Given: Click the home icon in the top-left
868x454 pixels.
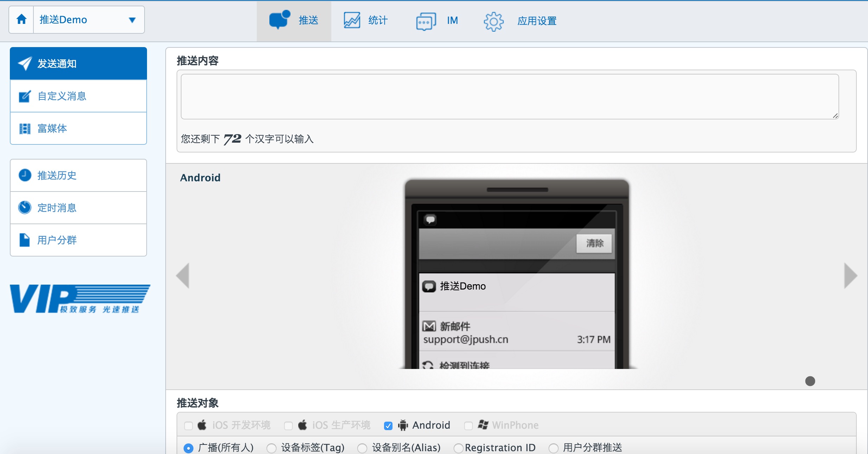Looking at the screenshot, I should (x=21, y=19).
